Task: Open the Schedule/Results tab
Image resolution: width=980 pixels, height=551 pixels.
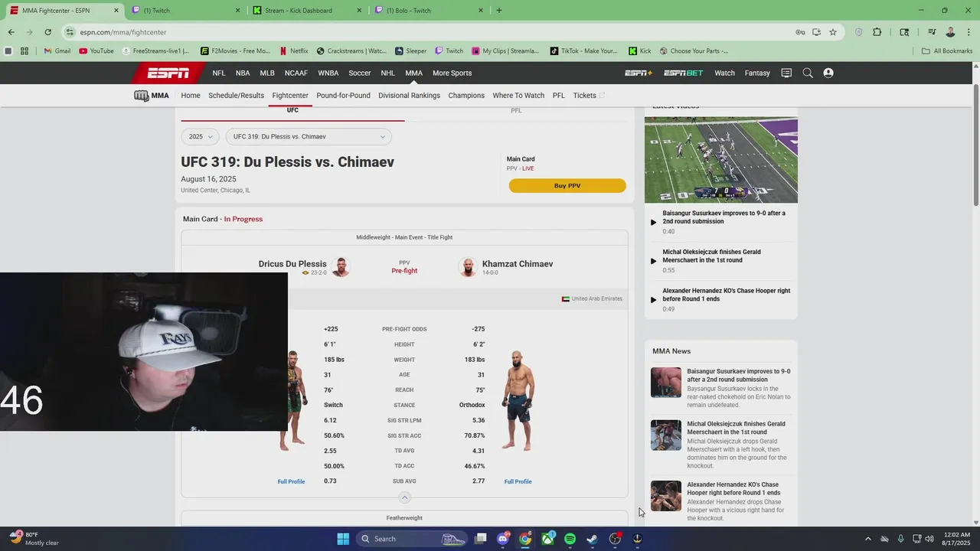Action: click(x=236, y=96)
